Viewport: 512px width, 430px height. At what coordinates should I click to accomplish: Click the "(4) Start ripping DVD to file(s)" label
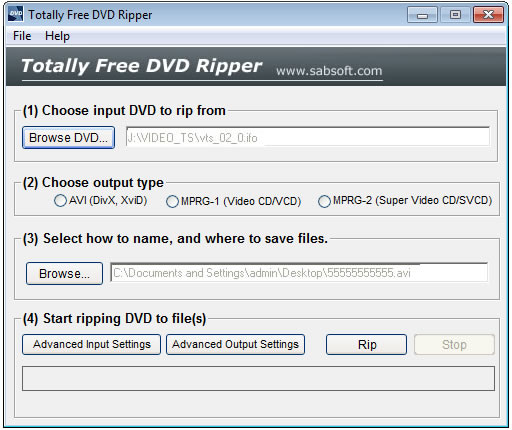(114, 318)
